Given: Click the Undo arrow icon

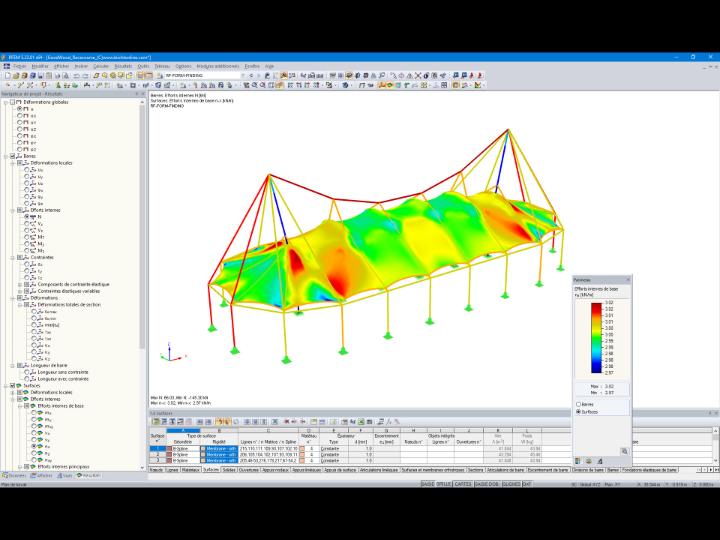Looking at the screenshot, I should coord(77,76).
